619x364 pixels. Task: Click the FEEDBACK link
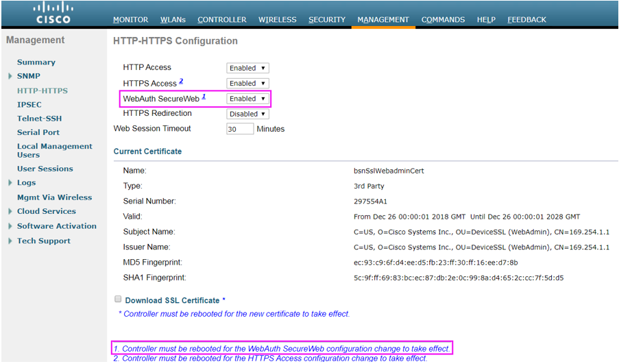[526, 20]
